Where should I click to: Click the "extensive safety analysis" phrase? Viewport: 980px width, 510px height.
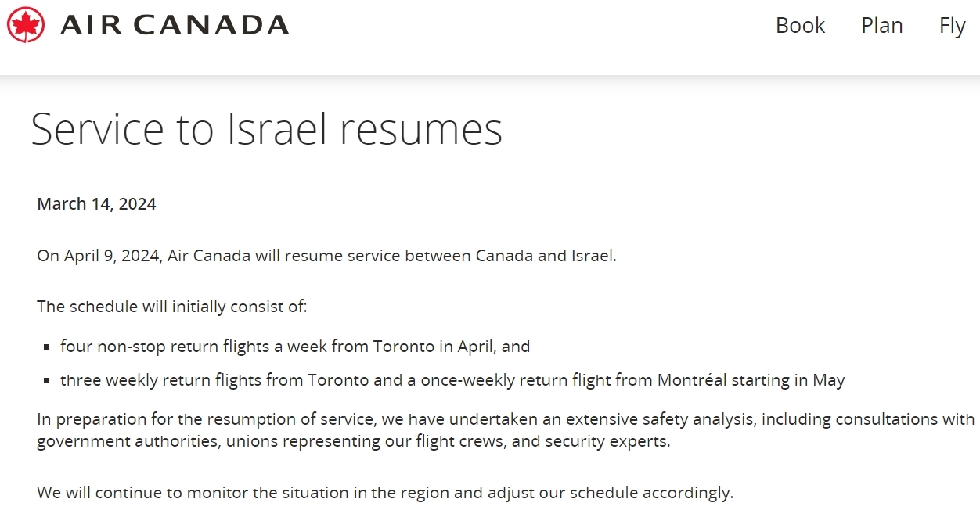(661, 419)
